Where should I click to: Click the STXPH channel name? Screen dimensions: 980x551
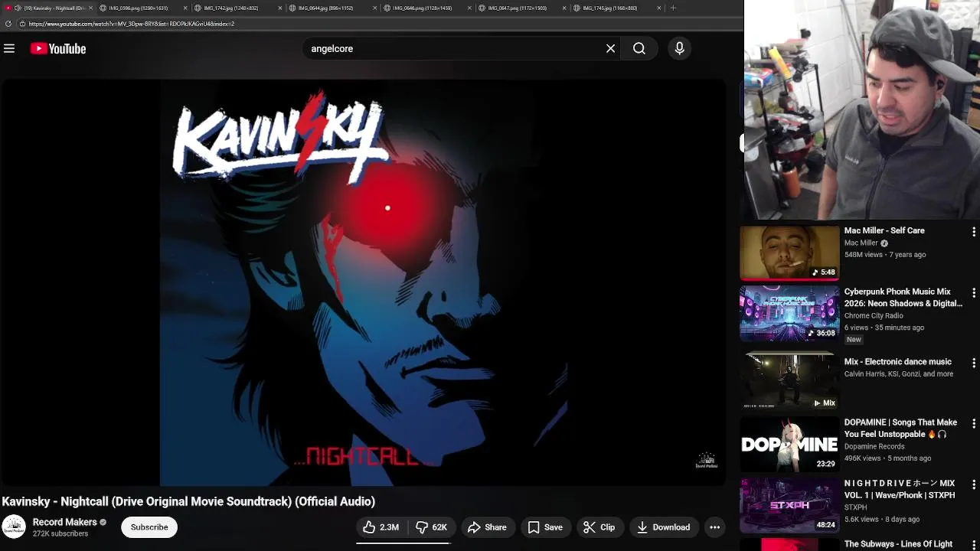[856, 507]
